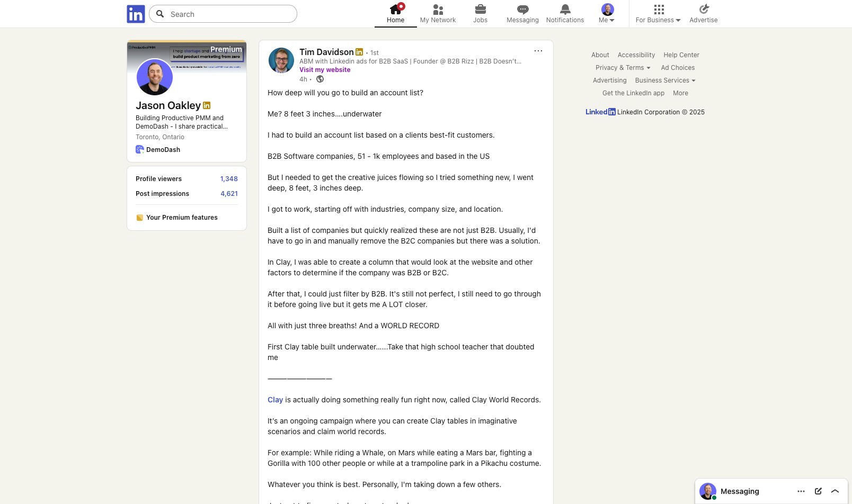Follow the Visit my website link

[x=325, y=70]
